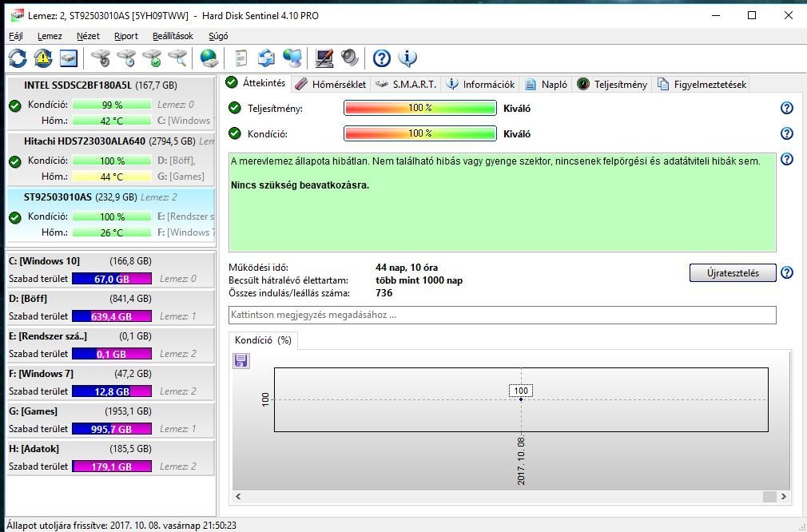Click the Kondíció 100 % bar in overview

420,133
